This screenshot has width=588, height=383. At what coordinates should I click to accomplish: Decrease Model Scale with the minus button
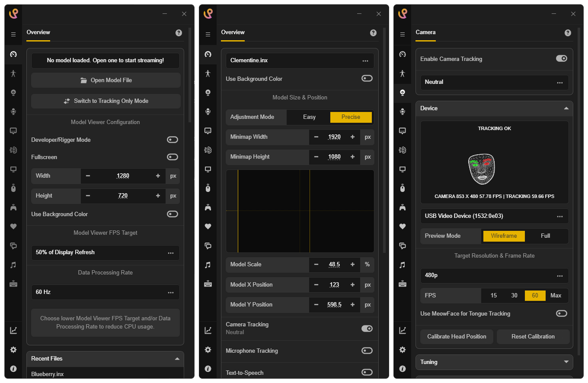(316, 265)
